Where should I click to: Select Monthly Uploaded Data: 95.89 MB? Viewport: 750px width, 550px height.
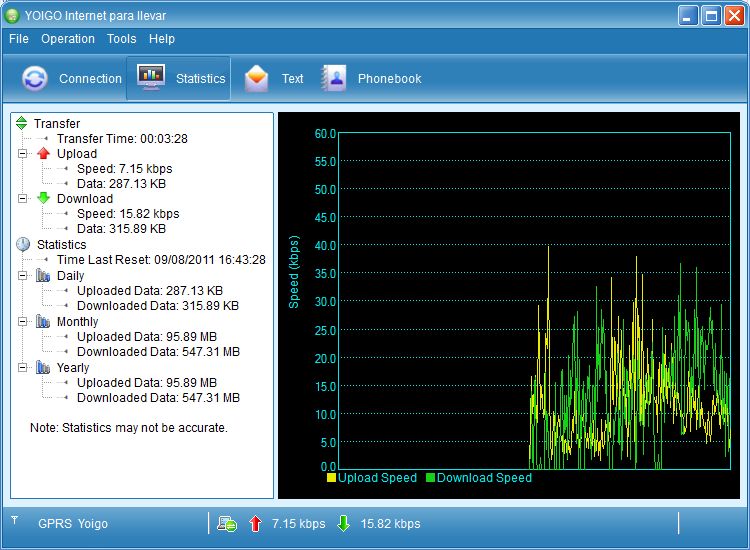tap(147, 337)
